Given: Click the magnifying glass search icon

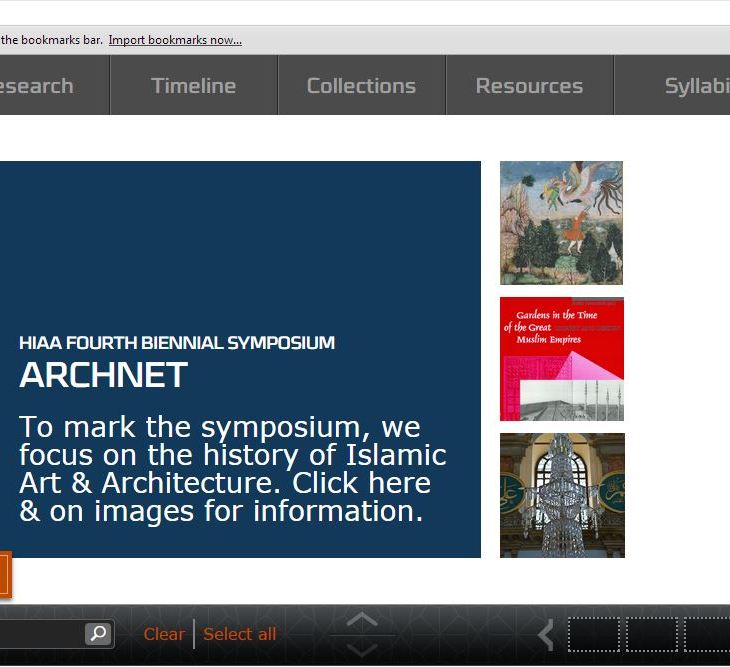Looking at the screenshot, I should [98, 634].
